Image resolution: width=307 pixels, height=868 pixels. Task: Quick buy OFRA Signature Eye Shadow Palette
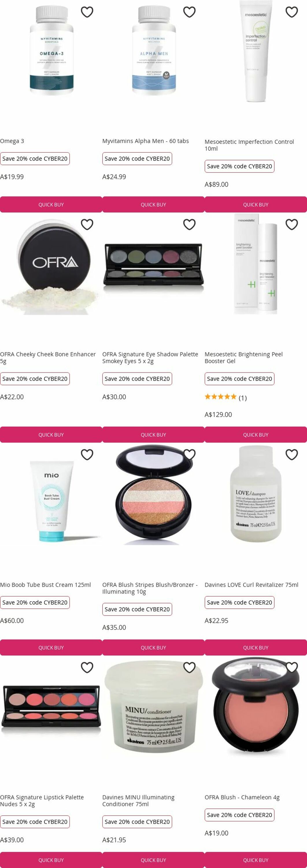click(x=153, y=435)
